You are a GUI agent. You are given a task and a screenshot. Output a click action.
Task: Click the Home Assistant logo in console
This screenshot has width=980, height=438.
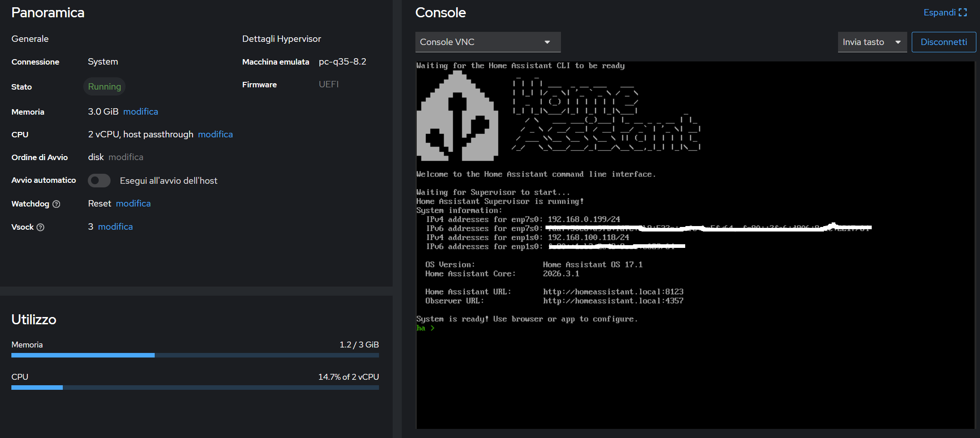pos(457,117)
